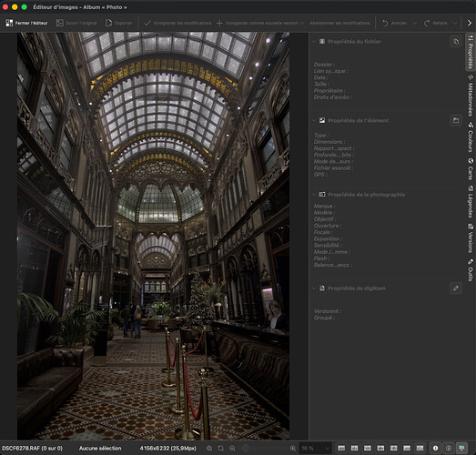
Task: Click the DSCF6278.RAF (0 sur 0) status text
Action: pyautogui.click(x=32, y=448)
